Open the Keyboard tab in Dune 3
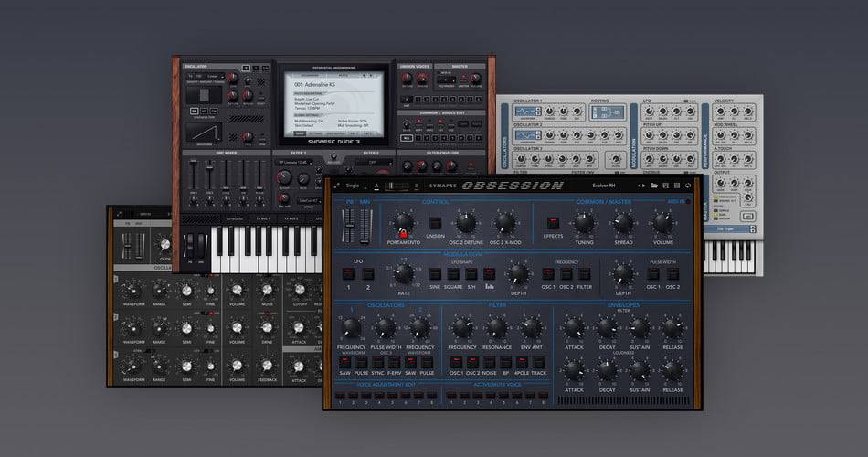This screenshot has width=868, height=457. [234, 218]
